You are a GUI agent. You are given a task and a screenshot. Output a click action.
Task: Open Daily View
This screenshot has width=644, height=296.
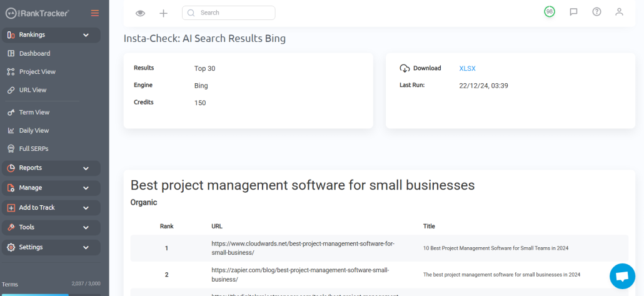[34, 130]
